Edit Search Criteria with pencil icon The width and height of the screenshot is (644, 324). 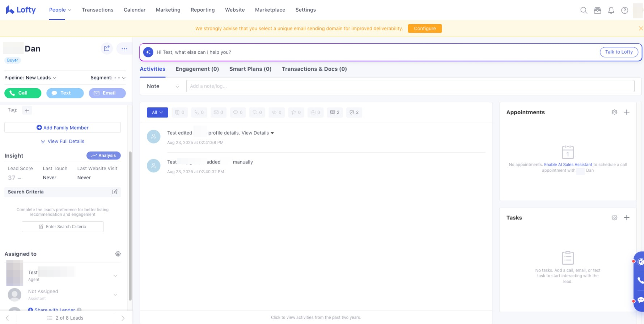pyautogui.click(x=115, y=192)
